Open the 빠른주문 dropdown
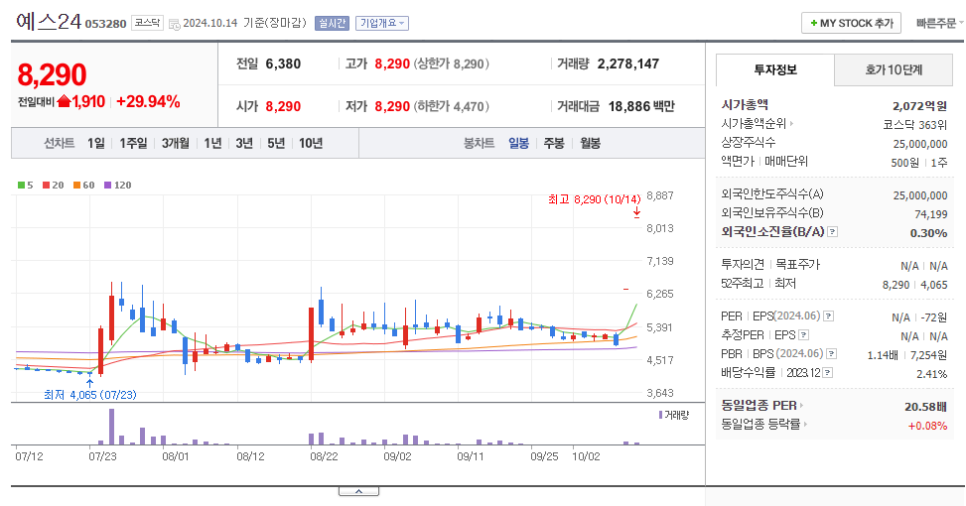This screenshot has height=506, width=966. [x=939, y=23]
